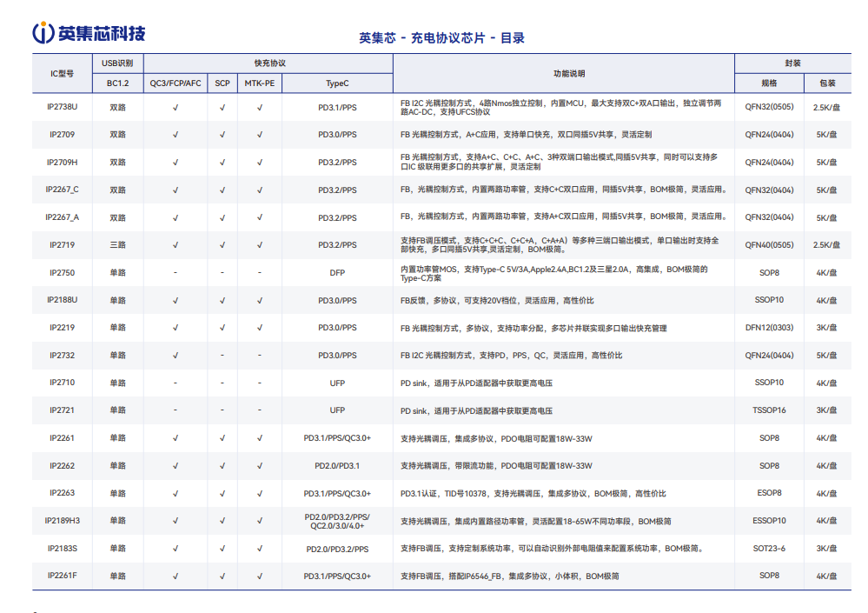
Task: Click the QFN32(0505) package cell
Action: click(x=769, y=107)
